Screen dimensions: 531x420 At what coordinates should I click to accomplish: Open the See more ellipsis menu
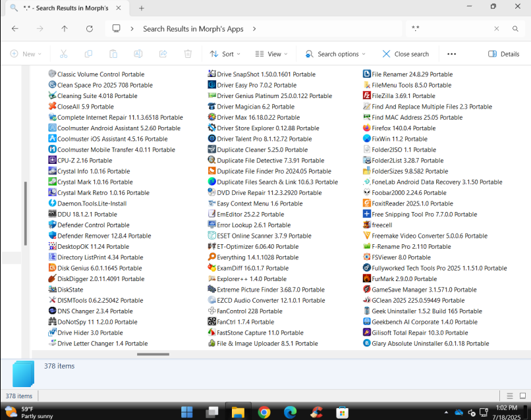[x=451, y=54]
